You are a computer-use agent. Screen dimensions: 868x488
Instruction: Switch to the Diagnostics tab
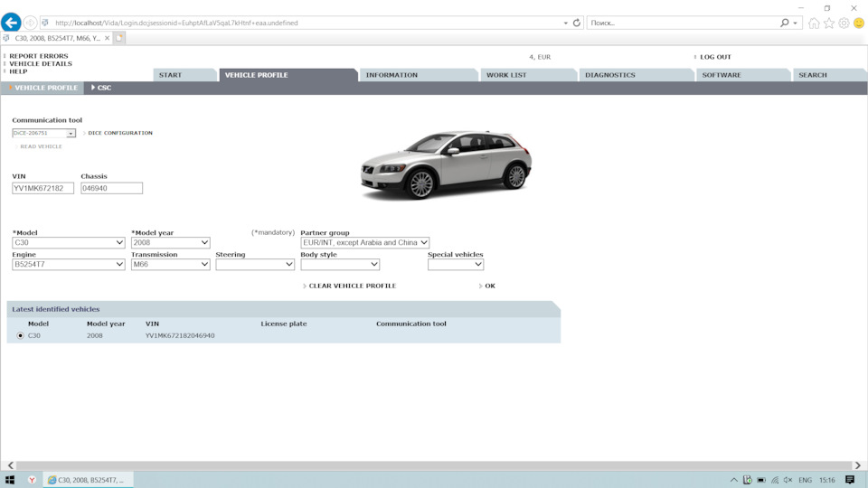click(610, 75)
